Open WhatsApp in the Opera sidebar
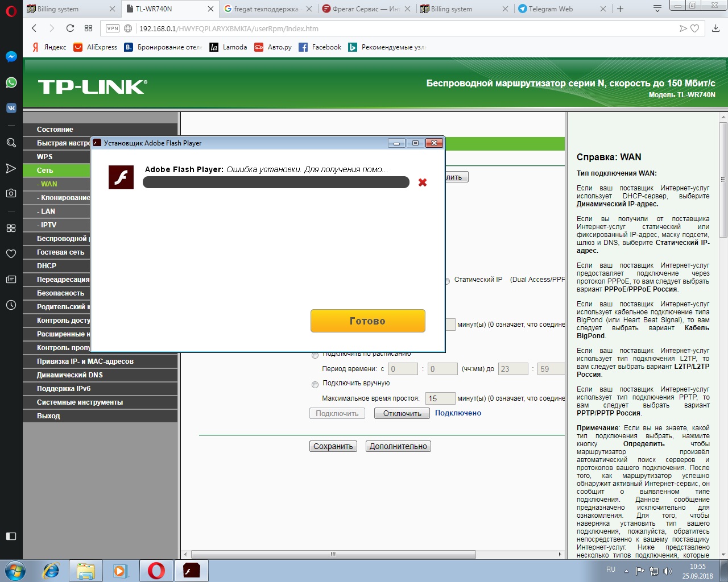This screenshot has width=728, height=582. pyautogui.click(x=11, y=82)
